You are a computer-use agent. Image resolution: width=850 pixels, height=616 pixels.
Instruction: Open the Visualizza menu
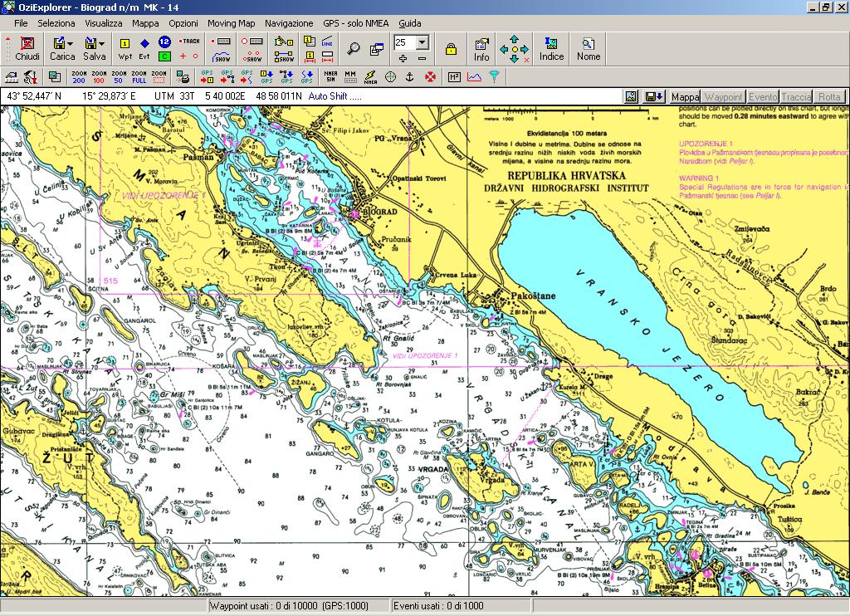pyautogui.click(x=104, y=23)
